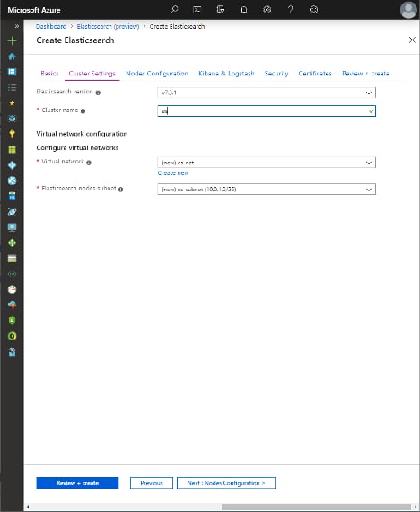Image resolution: width=420 pixels, height=512 pixels.
Task: Open Elasticsearch (preview) breadcrumb link
Action: pos(108,26)
